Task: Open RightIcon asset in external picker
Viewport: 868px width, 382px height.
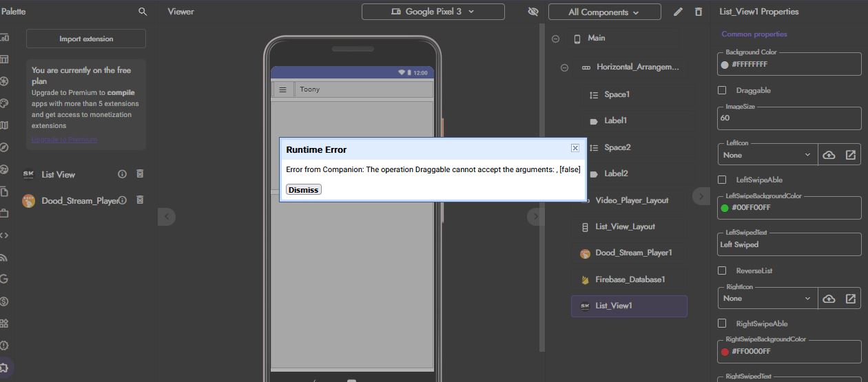Action: click(x=850, y=299)
